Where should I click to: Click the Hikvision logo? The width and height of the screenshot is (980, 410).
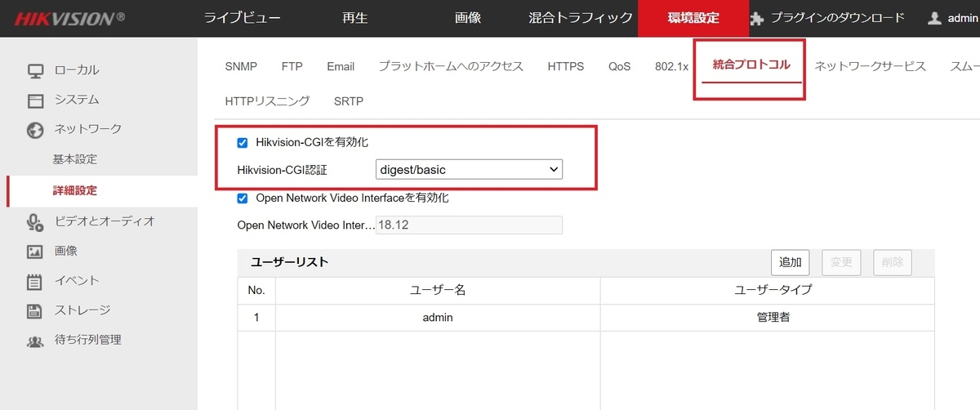click(69, 17)
